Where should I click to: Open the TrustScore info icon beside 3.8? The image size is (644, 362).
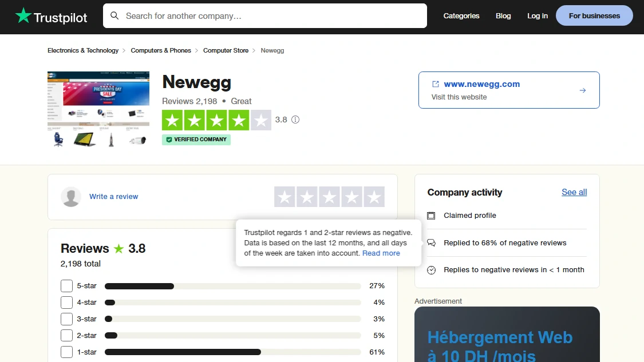pyautogui.click(x=295, y=120)
